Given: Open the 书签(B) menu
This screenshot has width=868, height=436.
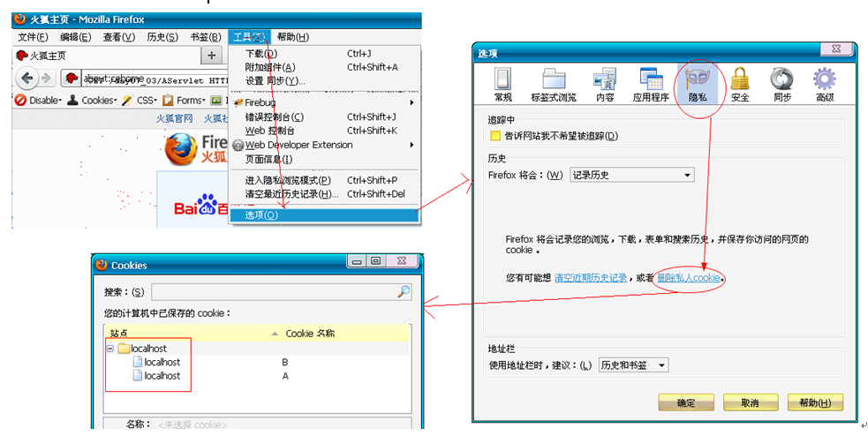Looking at the screenshot, I should coord(205,37).
